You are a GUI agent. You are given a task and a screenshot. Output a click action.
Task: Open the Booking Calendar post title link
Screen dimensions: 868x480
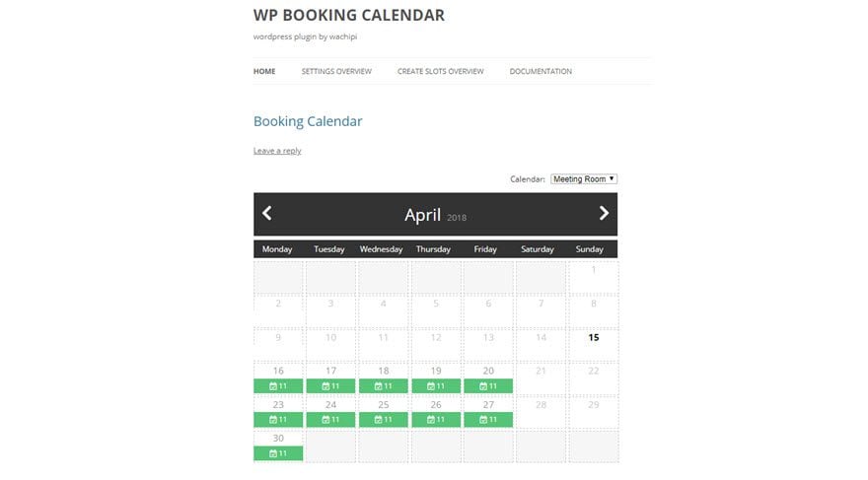tap(308, 121)
